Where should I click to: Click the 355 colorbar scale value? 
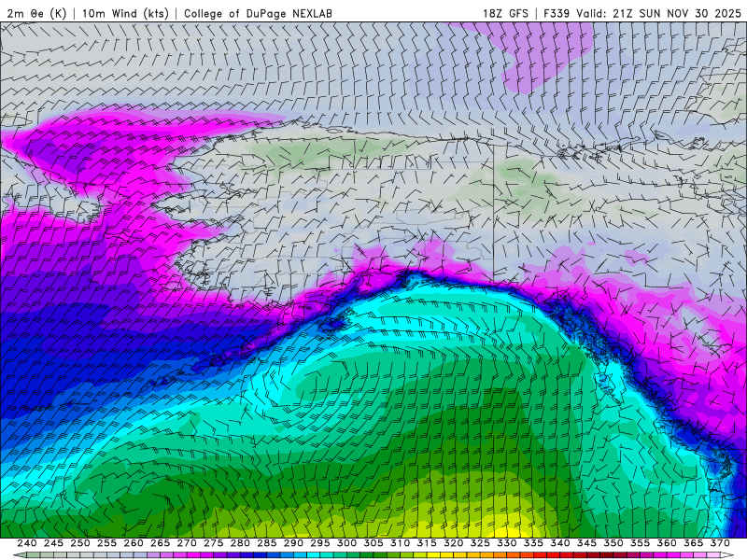pyautogui.click(x=641, y=543)
